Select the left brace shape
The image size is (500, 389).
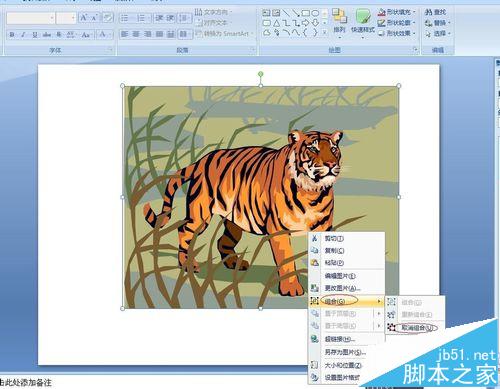(305, 33)
